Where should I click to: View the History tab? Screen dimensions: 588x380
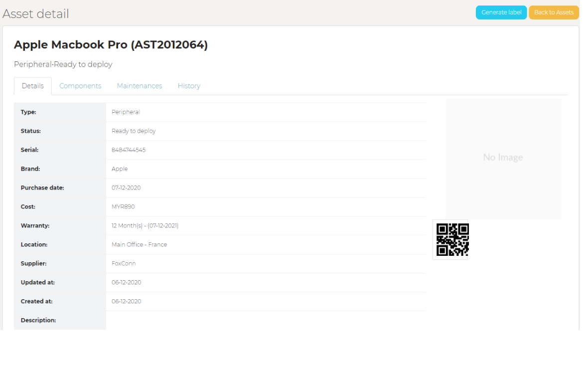point(189,86)
